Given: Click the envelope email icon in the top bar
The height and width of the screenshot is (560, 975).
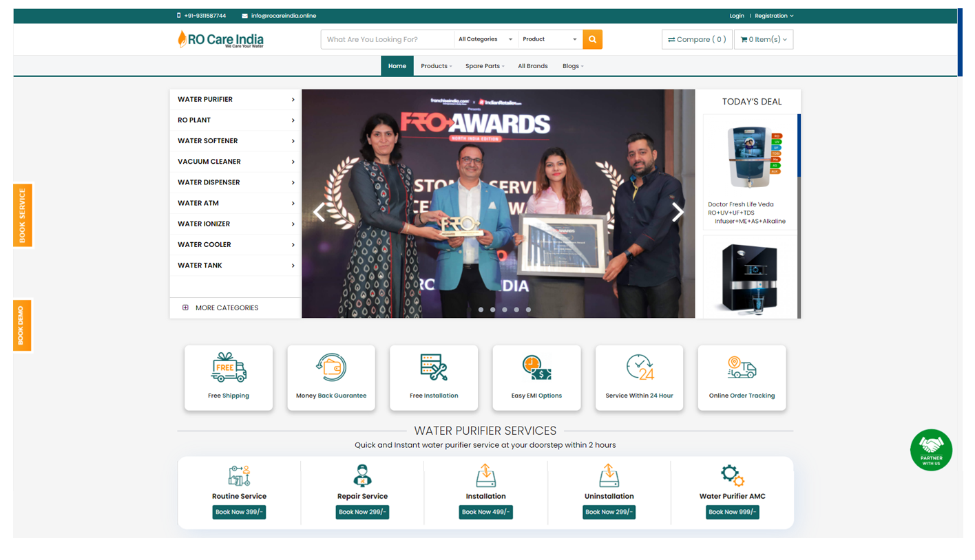Looking at the screenshot, I should [245, 16].
